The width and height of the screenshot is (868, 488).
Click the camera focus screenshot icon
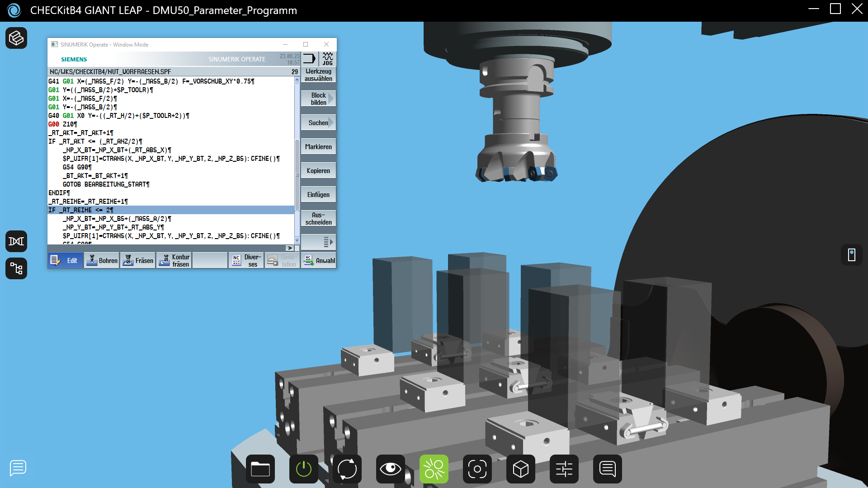[x=477, y=469]
